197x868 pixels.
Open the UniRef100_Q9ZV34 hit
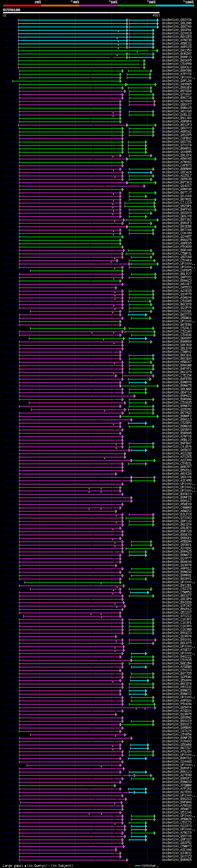177,20
